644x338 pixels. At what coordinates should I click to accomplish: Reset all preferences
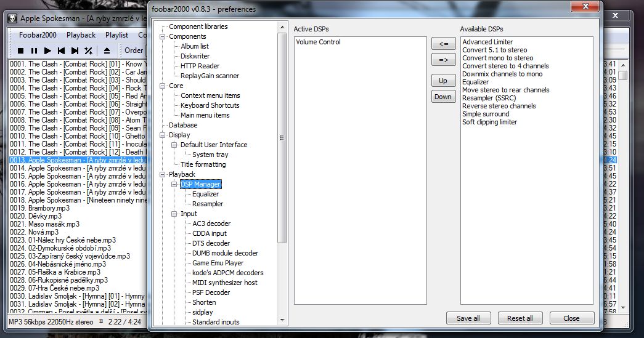click(x=520, y=318)
